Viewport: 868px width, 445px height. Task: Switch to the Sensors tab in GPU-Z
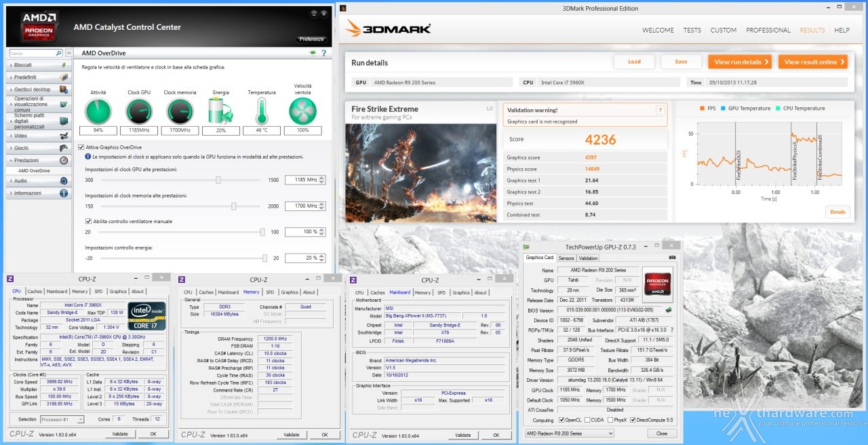[566, 258]
